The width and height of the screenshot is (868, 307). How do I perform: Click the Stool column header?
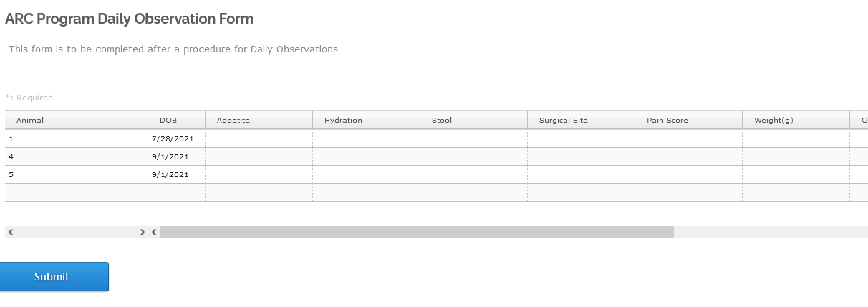(474, 120)
